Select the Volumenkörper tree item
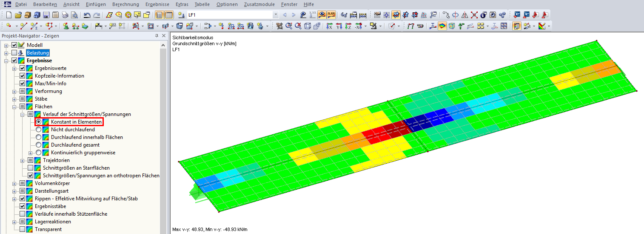This screenshot has width=644, height=234. (x=52, y=183)
